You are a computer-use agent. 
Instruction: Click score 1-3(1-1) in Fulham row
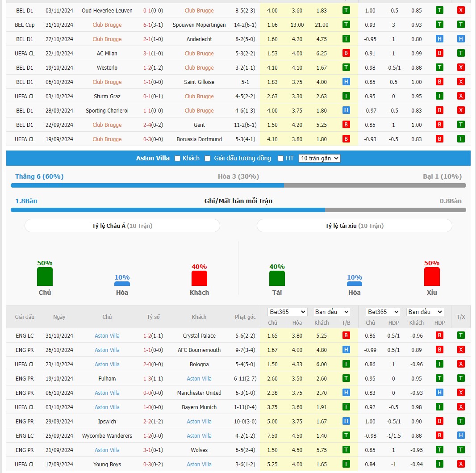153,379
